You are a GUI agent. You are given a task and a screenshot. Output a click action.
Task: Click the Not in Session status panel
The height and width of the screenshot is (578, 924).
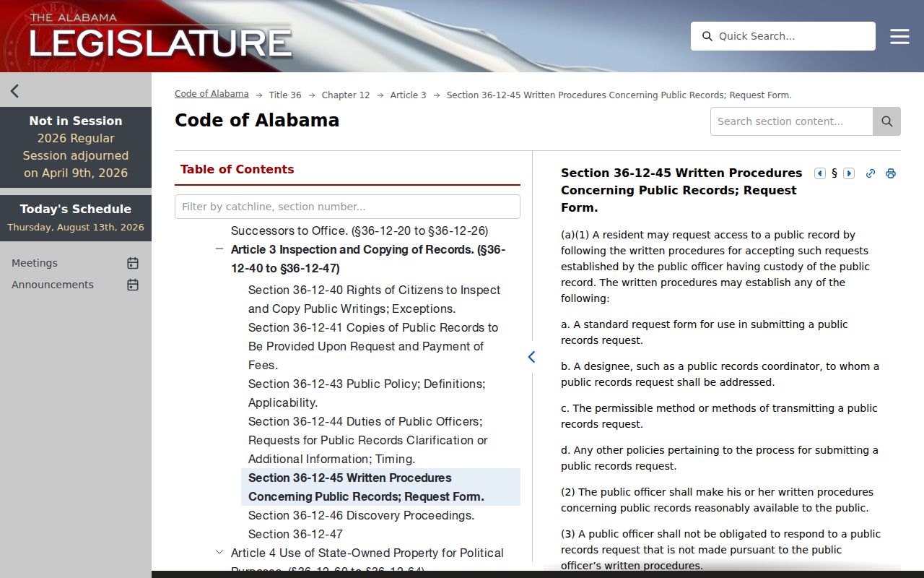(x=76, y=147)
